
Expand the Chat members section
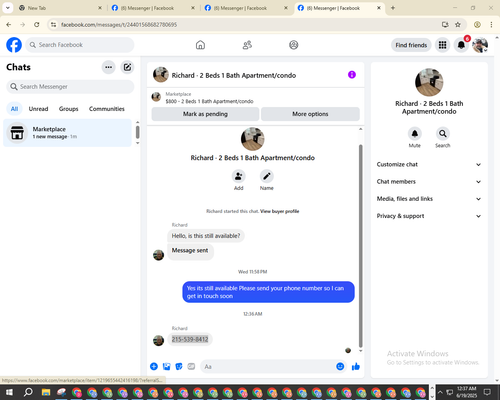pyautogui.click(x=429, y=182)
